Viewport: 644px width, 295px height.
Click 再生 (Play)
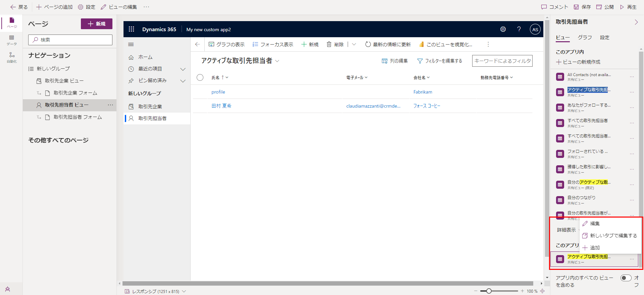coord(628,7)
